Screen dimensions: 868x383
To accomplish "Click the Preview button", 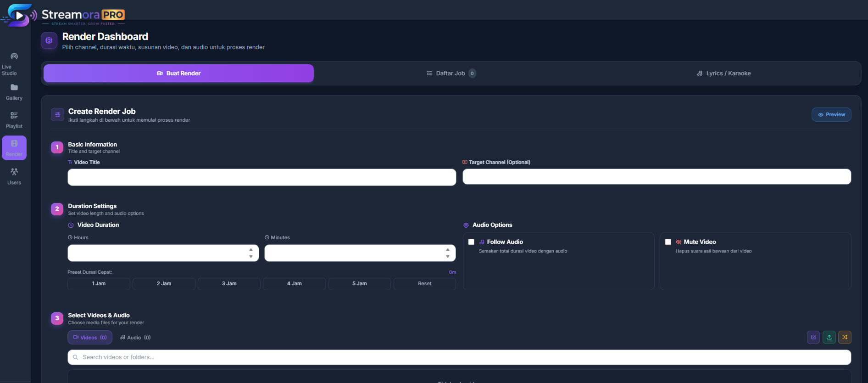I will coord(831,115).
